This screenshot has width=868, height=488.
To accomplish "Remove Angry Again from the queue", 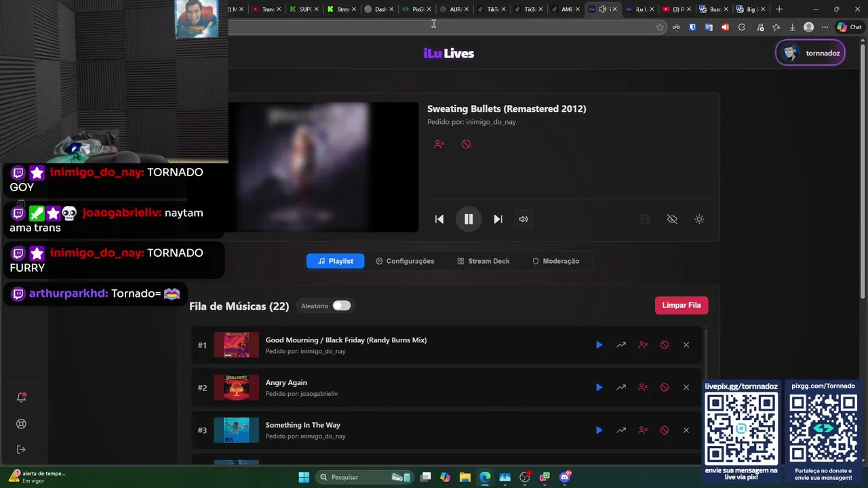I will pyautogui.click(x=686, y=388).
